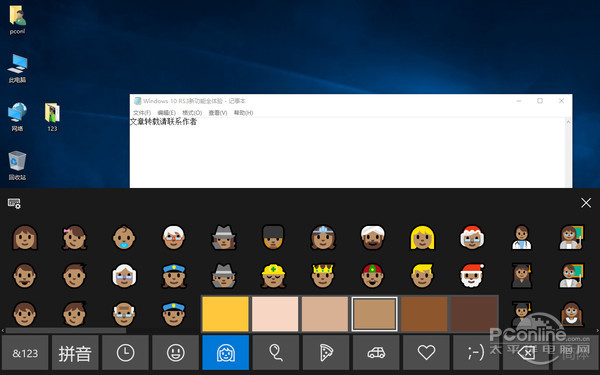Viewport: 600px width, 375px height.
Task: Choose the blonde man emoji
Action: (422, 276)
